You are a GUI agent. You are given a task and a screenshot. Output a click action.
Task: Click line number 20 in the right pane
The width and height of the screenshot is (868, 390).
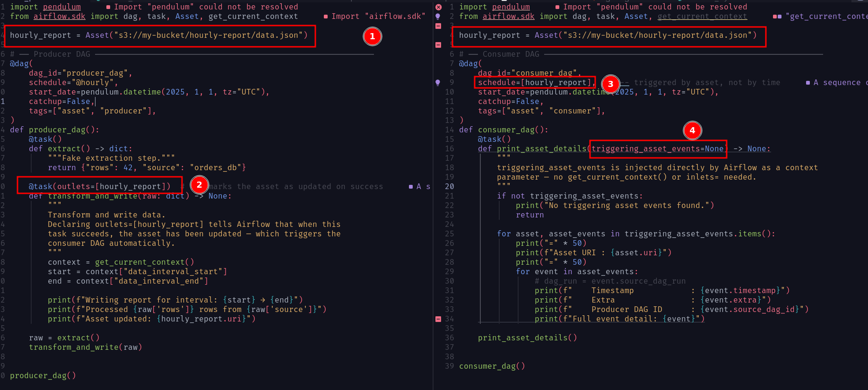(449, 187)
